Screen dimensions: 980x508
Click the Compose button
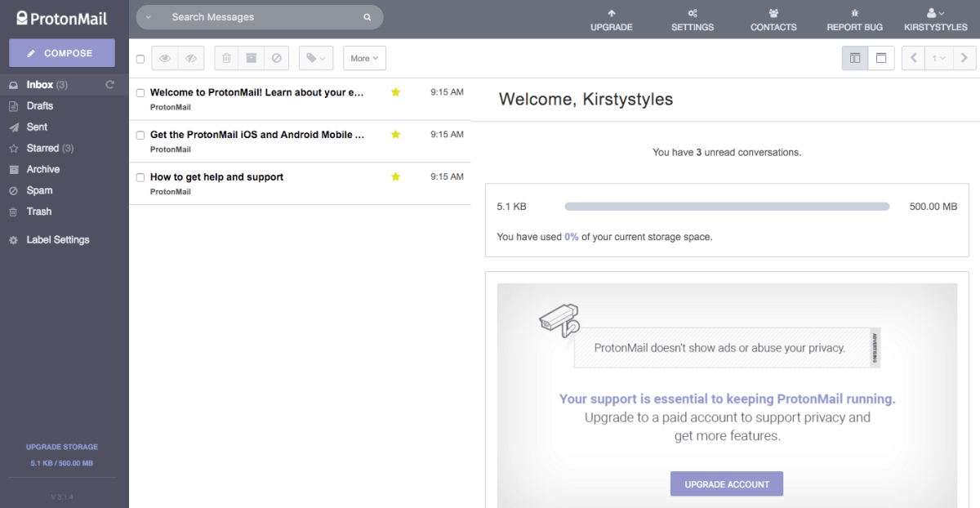[62, 53]
